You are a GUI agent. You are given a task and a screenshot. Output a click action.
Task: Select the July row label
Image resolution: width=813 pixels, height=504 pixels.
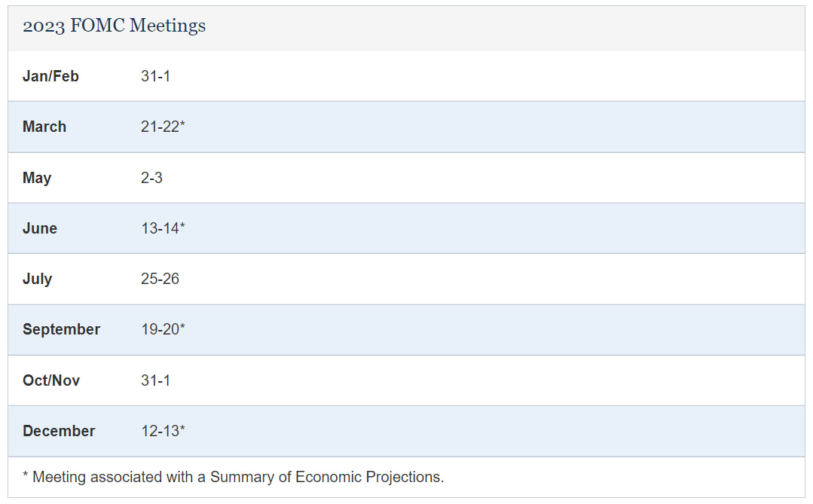(x=38, y=279)
